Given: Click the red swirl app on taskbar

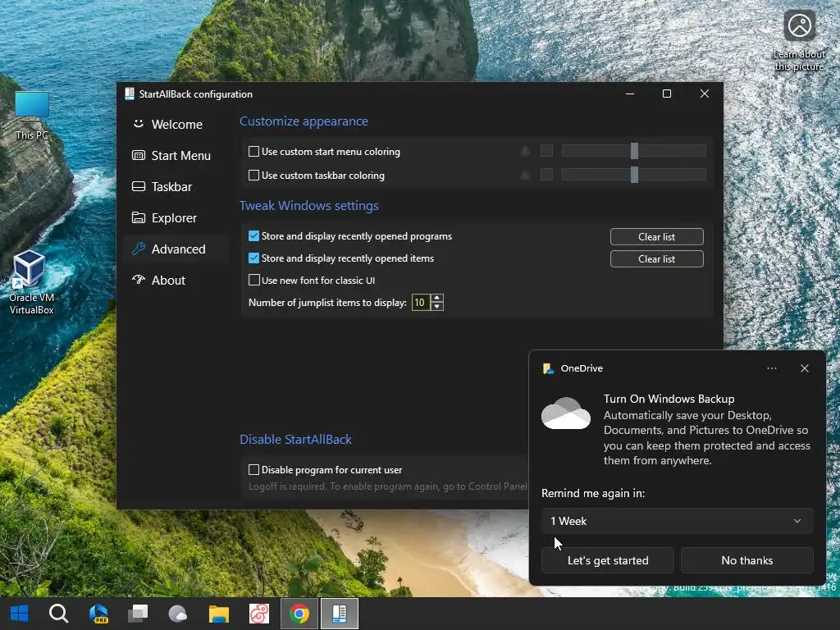Looking at the screenshot, I should tap(259, 614).
